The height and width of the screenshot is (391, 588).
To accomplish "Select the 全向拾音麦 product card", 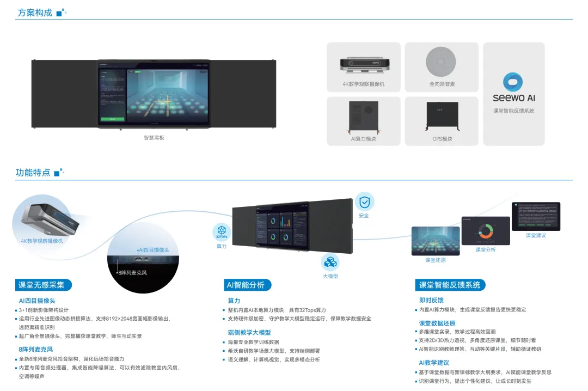I will click(442, 67).
